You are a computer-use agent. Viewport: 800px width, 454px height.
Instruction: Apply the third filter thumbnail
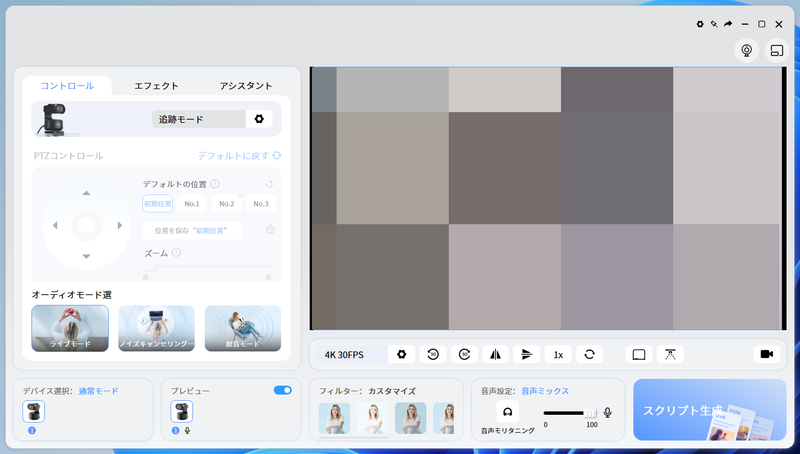click(411, 418)
